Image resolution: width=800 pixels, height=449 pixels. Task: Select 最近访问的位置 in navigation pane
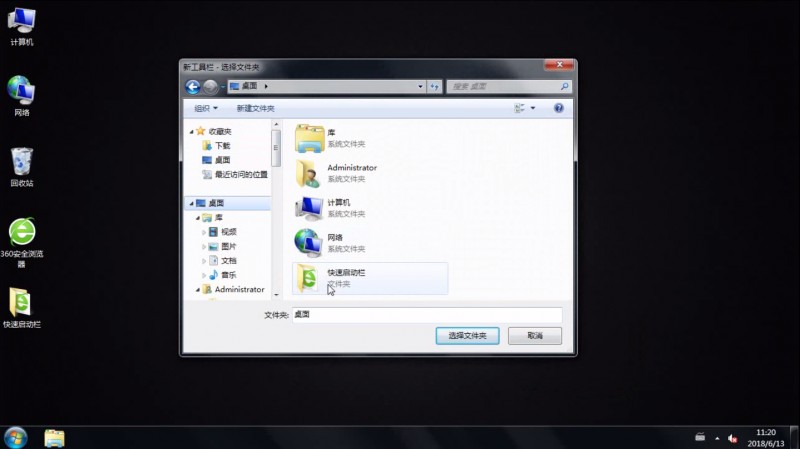pos(235,174)
